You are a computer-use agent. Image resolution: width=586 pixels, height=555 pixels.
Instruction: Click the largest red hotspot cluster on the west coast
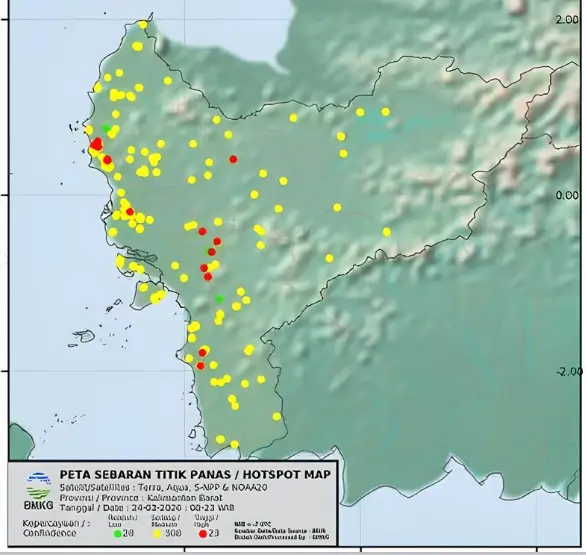[97, 144]
